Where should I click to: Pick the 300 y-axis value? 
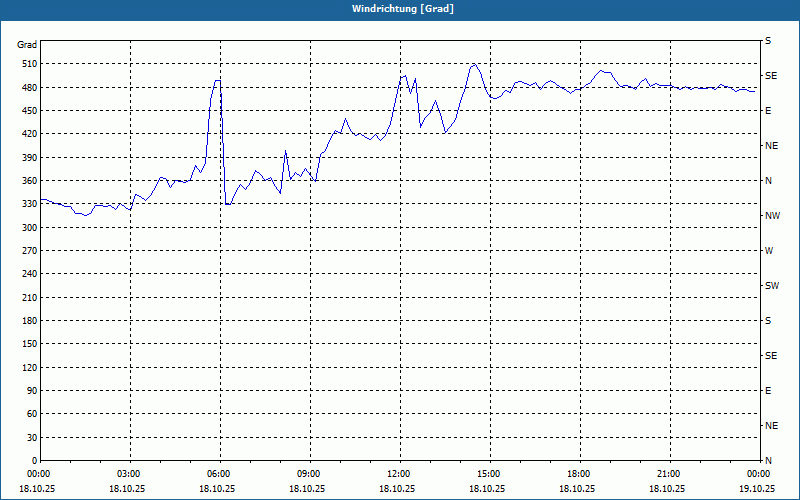pyautogui.click(x=30, y=227)
